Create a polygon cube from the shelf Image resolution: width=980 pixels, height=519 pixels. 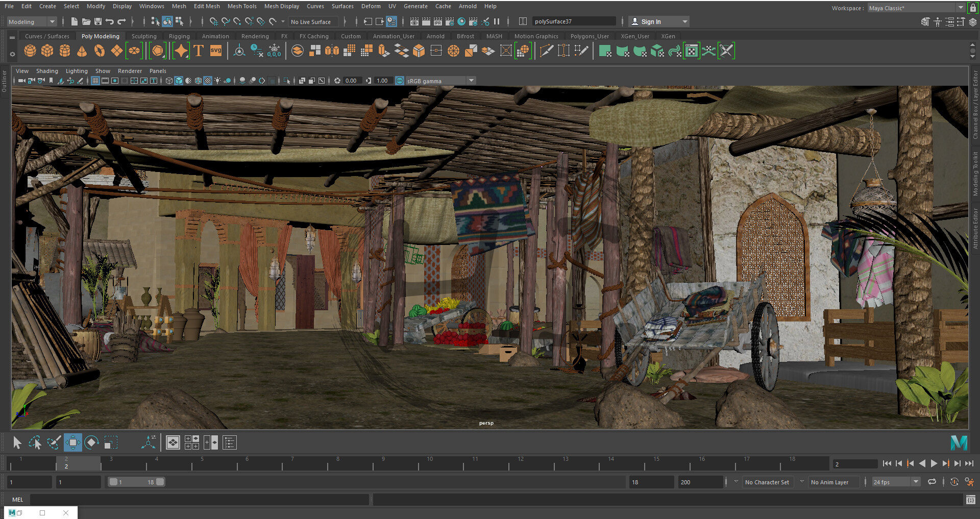pyautogui.click(x=47, y=51)
